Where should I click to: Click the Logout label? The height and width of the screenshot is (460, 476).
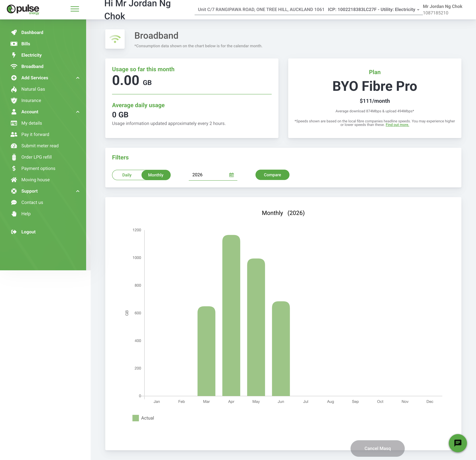coord(28,232)
